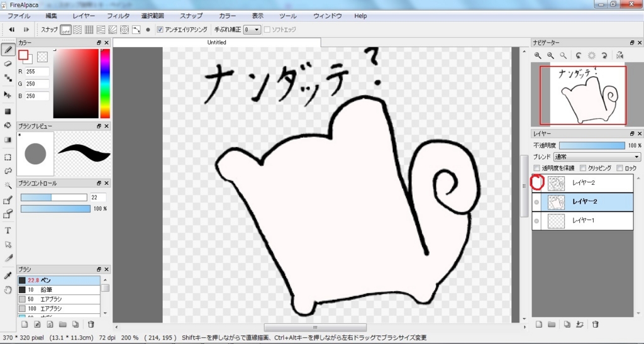This screenshot has width=644, height=344.
Task: Open スナップ menu
Action: (x=191, y=16)
